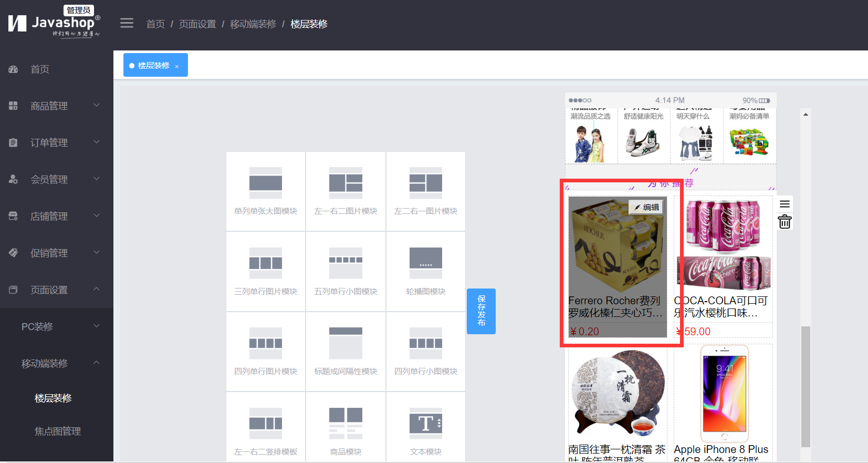Select the 轮播图模块 carousel icon
Viewport: 868px width, 463px height.
coord(426,263)
